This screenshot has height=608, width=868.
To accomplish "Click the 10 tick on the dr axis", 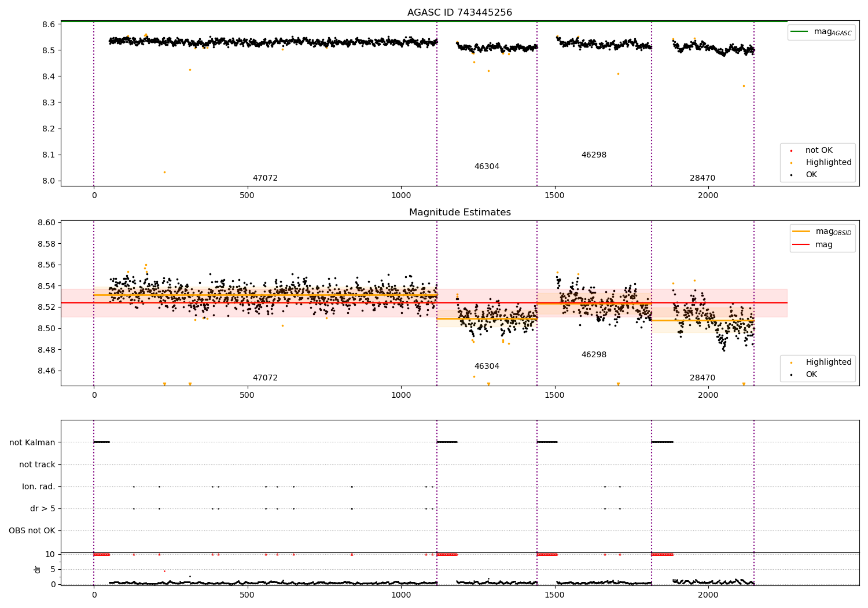I will click(x=50, y=554).
